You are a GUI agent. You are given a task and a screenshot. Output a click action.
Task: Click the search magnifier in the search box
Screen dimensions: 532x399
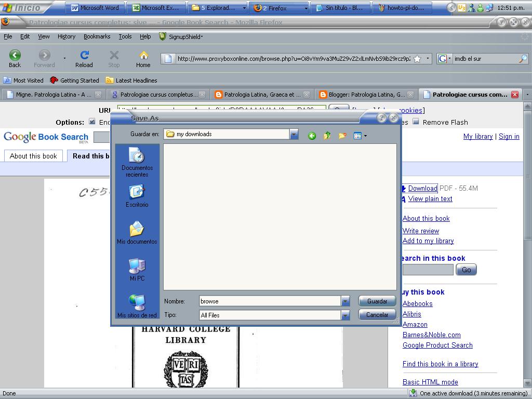523,59
